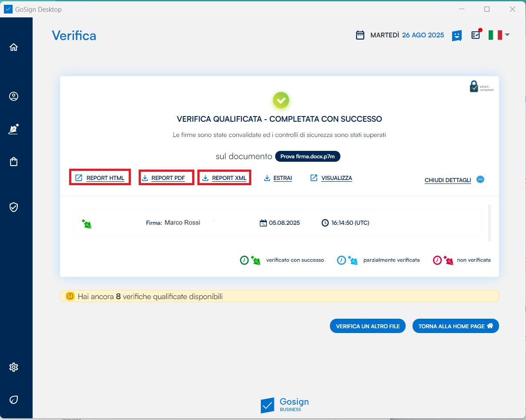The height and width of the screenshot is (420, 526).
Task: Open the REPORT HTML link
Action: pos(100,178)
